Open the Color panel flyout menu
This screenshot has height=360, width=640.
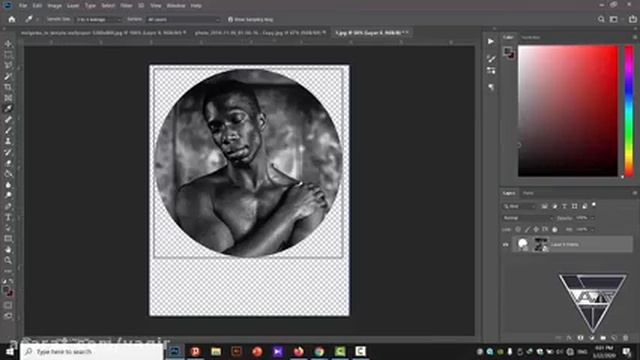click(635, 37)
